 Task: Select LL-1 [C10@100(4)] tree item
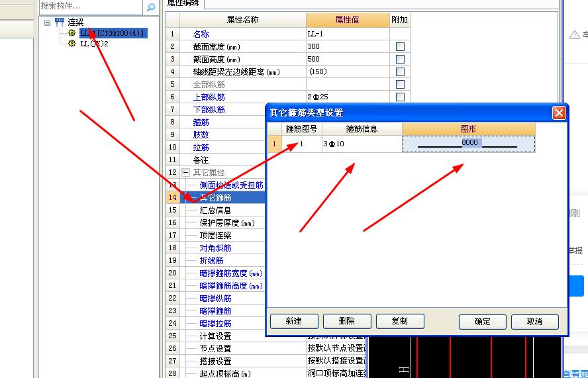click(113, 33)
